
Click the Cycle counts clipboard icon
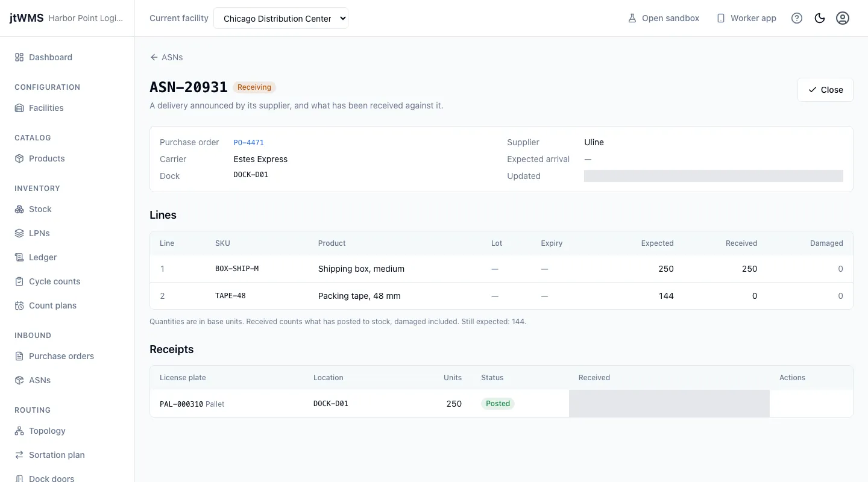[19, 281]
